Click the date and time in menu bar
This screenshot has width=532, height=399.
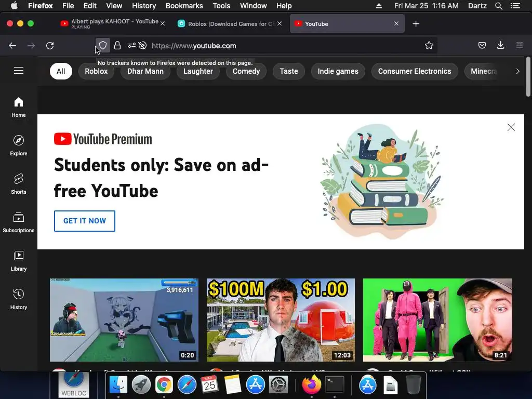(426, 6)
